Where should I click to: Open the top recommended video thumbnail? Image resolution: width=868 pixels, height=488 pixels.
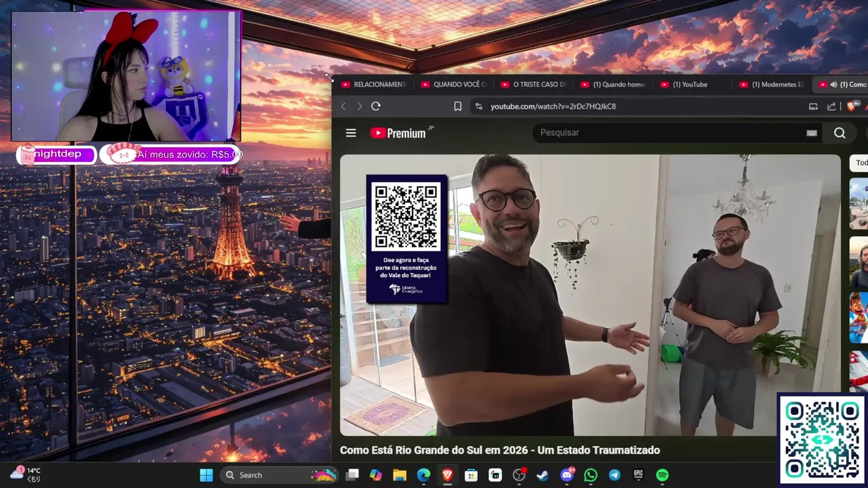859,203
